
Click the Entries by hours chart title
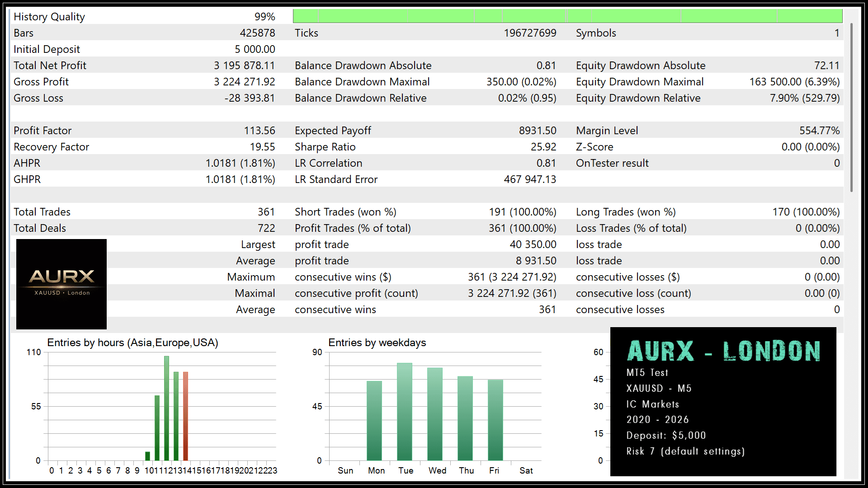132,343
